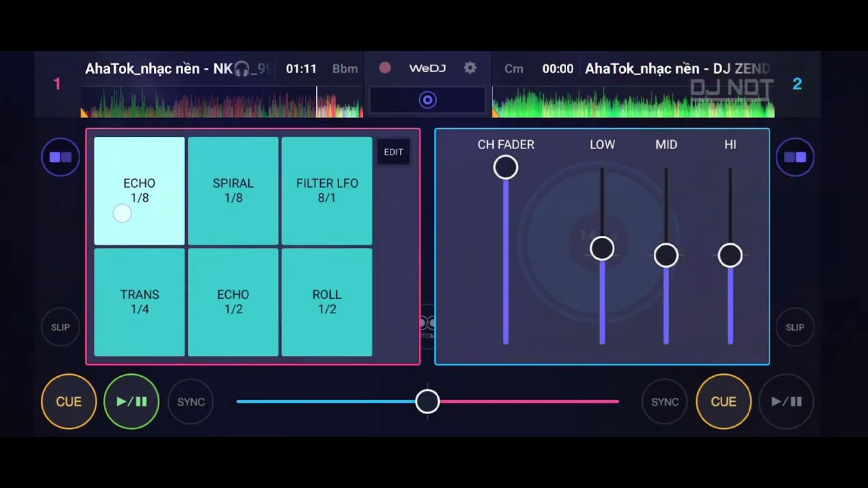Open deck 1 panel selector icon

pos(60,157)
